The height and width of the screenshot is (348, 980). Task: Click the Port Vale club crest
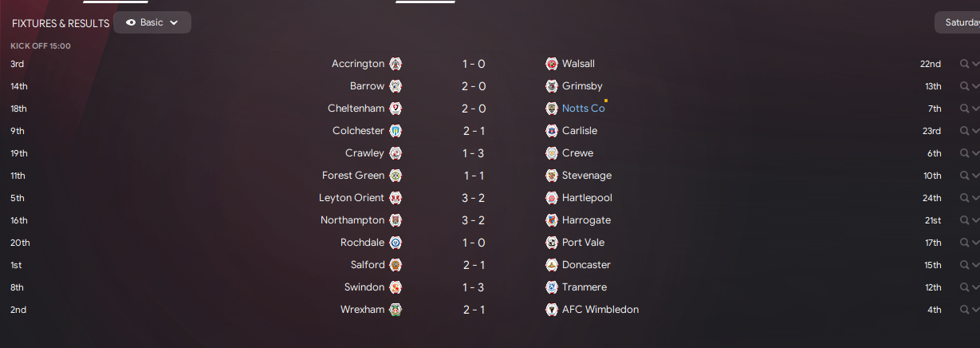552,243
